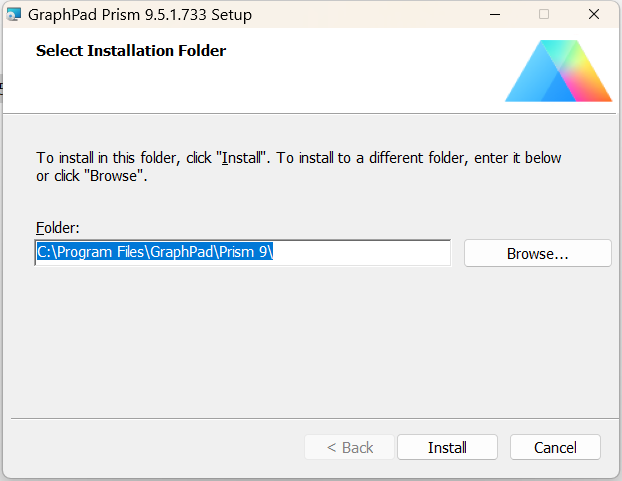The width and height of the screenshot is (622, 481).
Task: Click the "Folder:" label
Action: coord(58,228)
